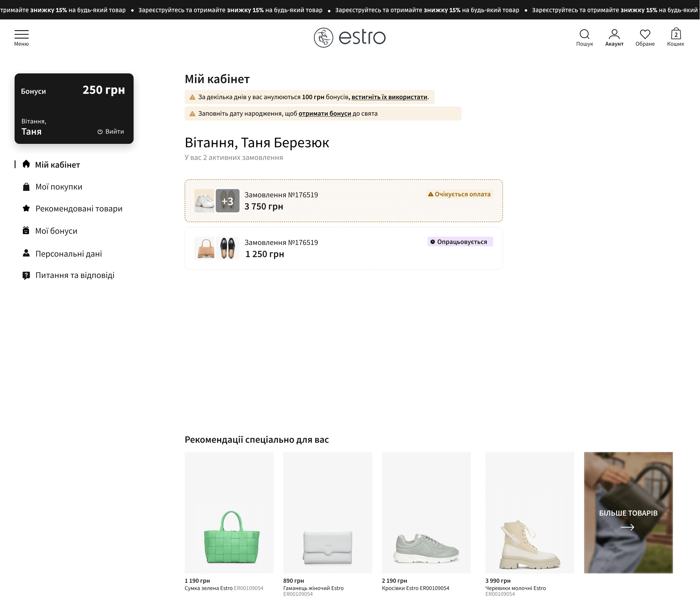Click the bag icon for Мої покупки
The image size is (700, 613).
tap(26, 187)
